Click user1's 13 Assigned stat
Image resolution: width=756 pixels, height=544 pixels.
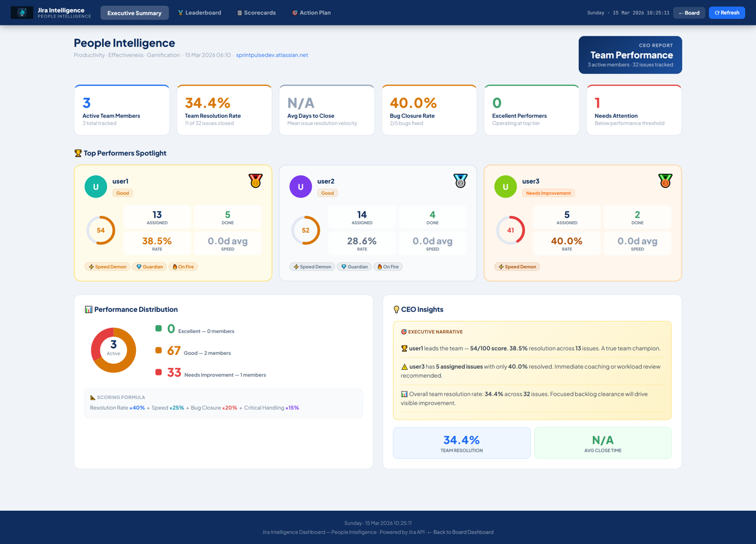point(157,217)
